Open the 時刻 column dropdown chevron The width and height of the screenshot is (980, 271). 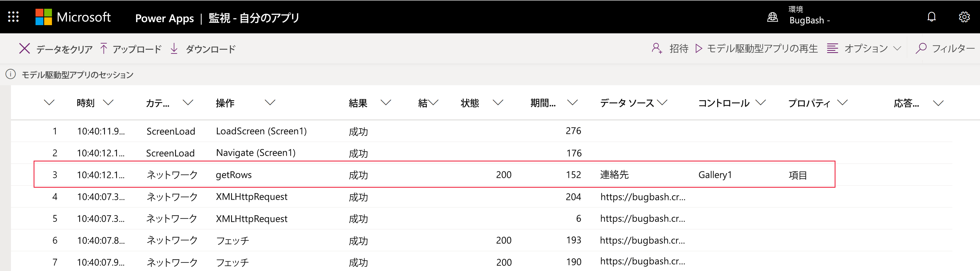coord(108,102)
